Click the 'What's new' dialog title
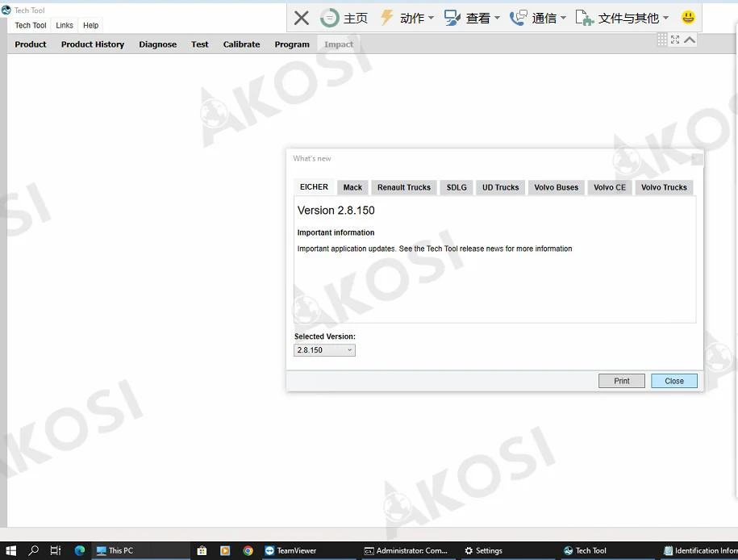Screen dimensions: 738x560 (x=311, y=159)
